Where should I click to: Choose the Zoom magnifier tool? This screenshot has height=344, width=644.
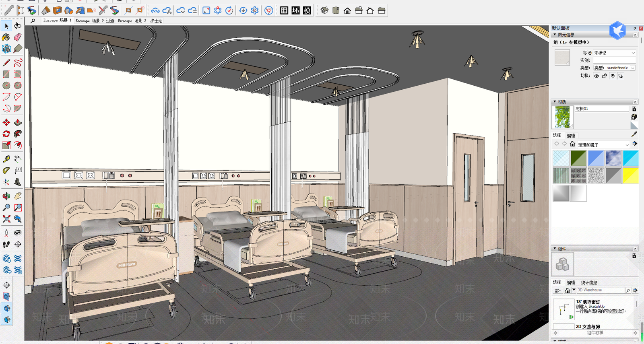(6, 208)
